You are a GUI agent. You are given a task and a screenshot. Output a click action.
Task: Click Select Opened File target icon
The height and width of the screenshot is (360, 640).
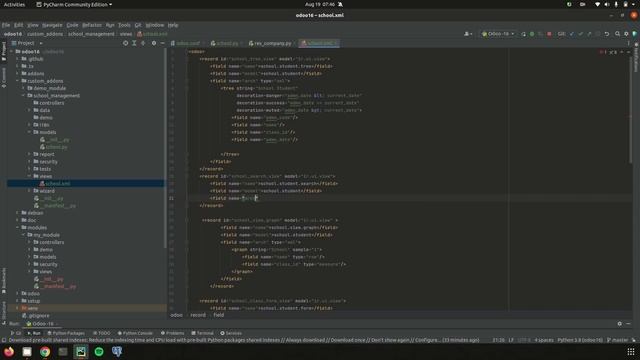tap(125, 43)
